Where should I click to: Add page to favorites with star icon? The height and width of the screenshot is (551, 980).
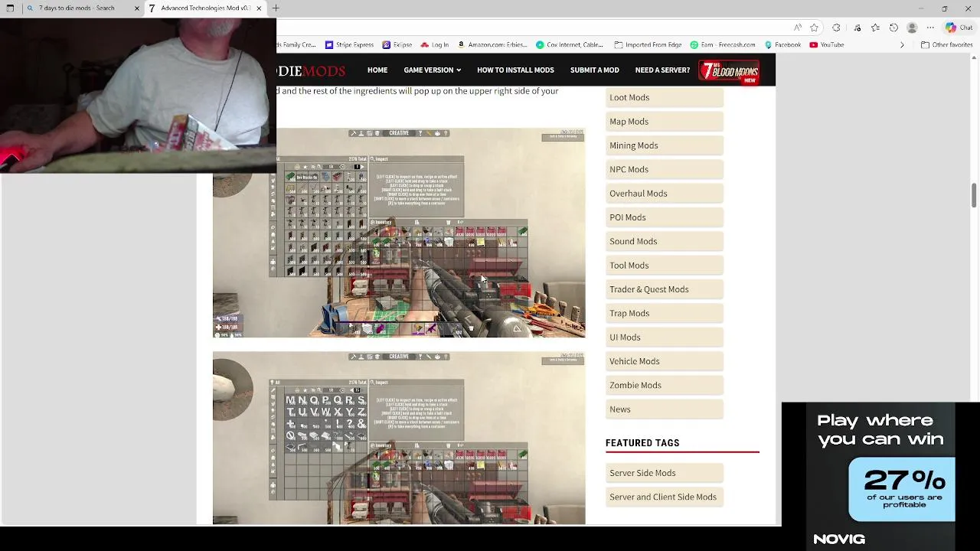(814, 28)
